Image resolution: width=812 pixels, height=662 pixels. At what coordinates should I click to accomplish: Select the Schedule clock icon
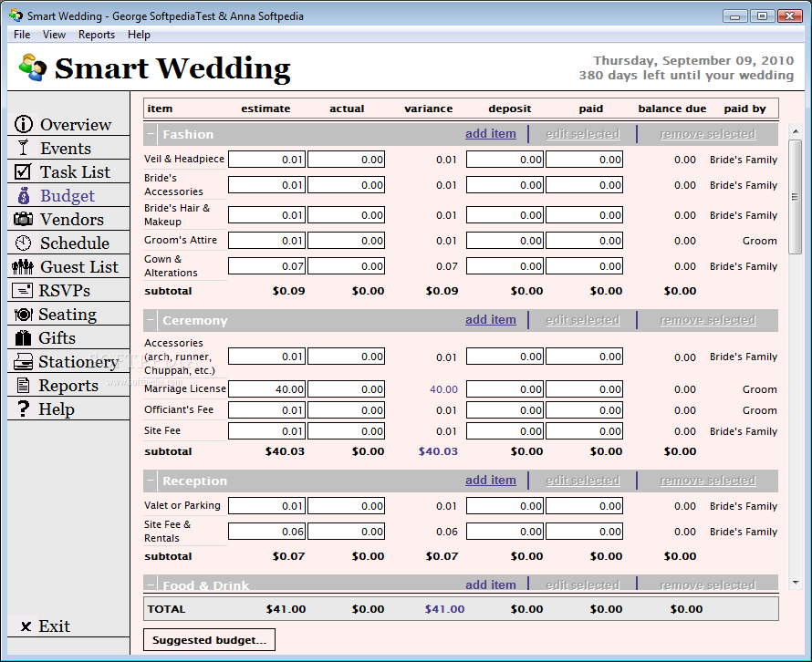tap(24, 243)
